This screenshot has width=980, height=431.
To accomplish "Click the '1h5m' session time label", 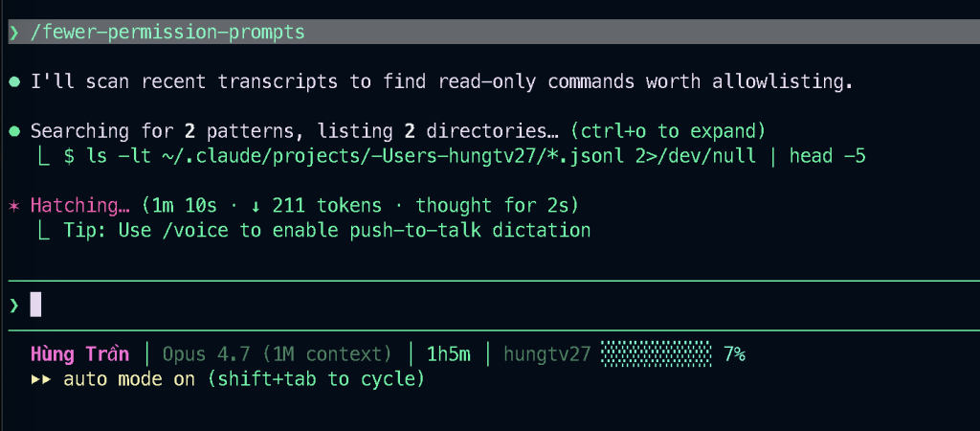I will [x=448, y=354].
